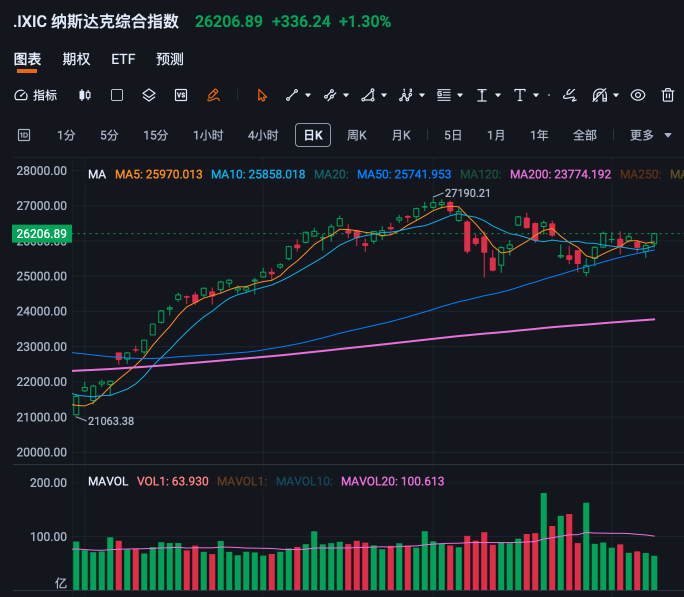Select the vertical measure range tool
The image size is (684, 597).
[482, 95]
